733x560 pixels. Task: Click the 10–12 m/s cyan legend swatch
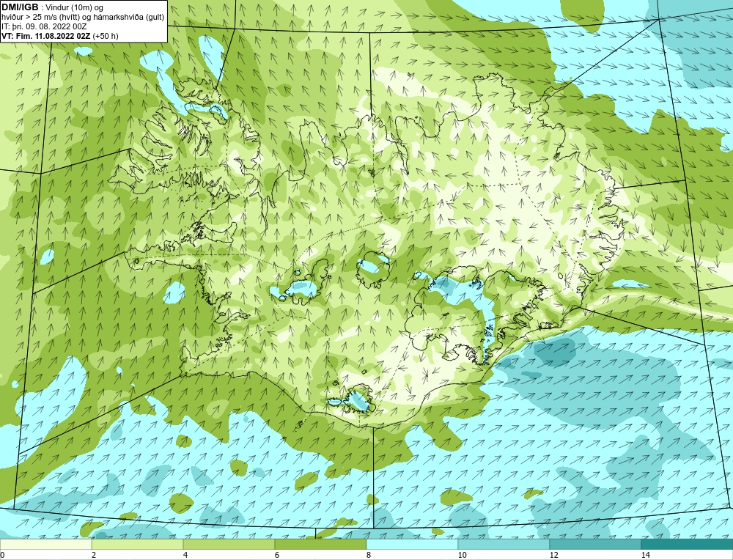coord(504,544)
